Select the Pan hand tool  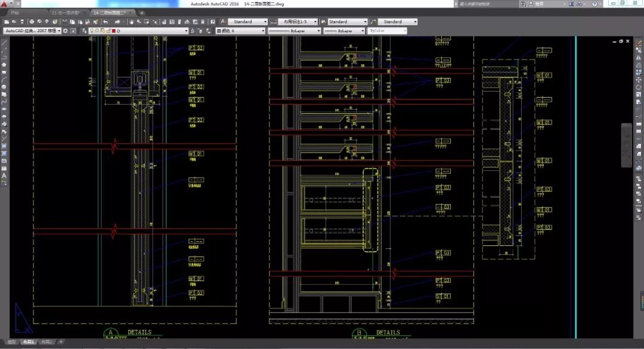click(x=132, y=22)
